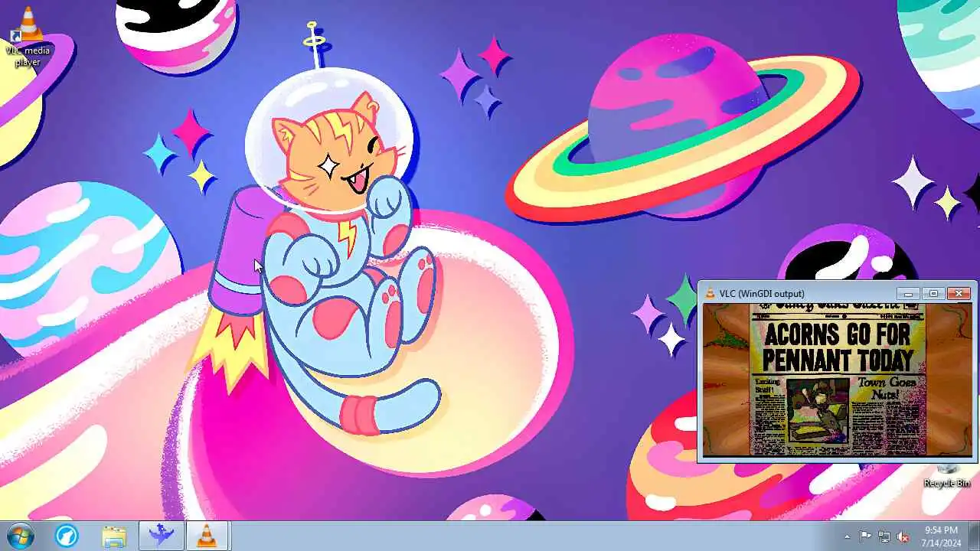Image resolution: width=980 pixels, height=551 pixels.
Task: Focus the VLC (WinGDI output) title bar
Action: [x=796, y=293]
